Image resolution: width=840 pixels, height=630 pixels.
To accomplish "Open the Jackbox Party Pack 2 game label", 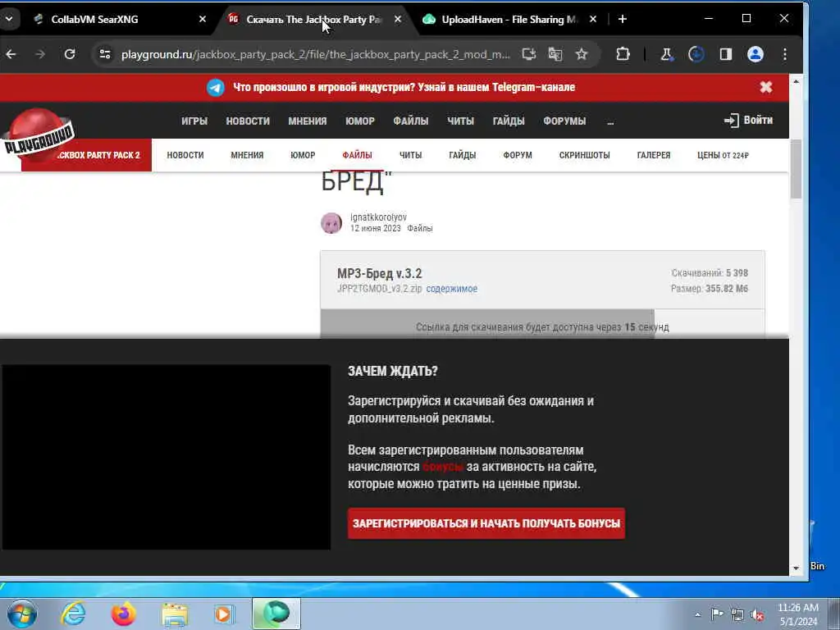I will (99, 155).
